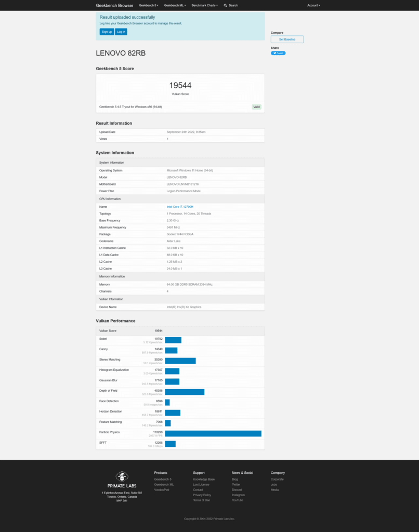Image resolution: width=419 pixels, height=532 pixels.
Task: Open the Benchmark Charts dropdown menu
Action: click(205, 5)
